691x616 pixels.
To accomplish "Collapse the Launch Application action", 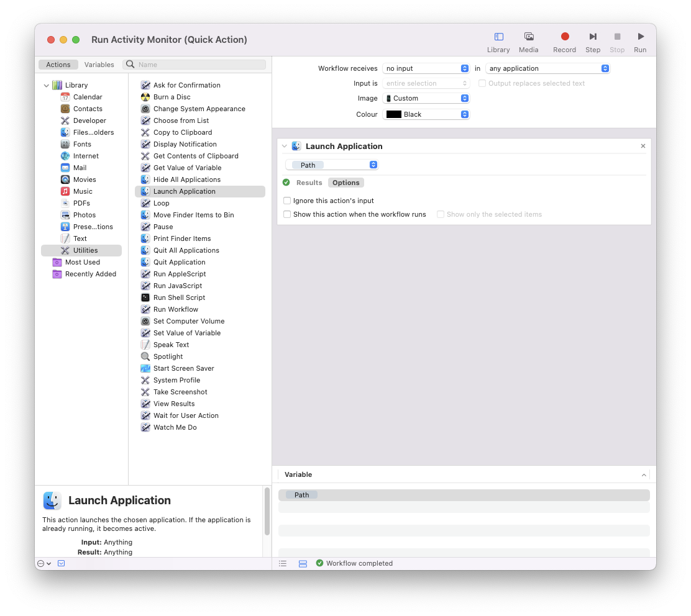I will 284,146.
